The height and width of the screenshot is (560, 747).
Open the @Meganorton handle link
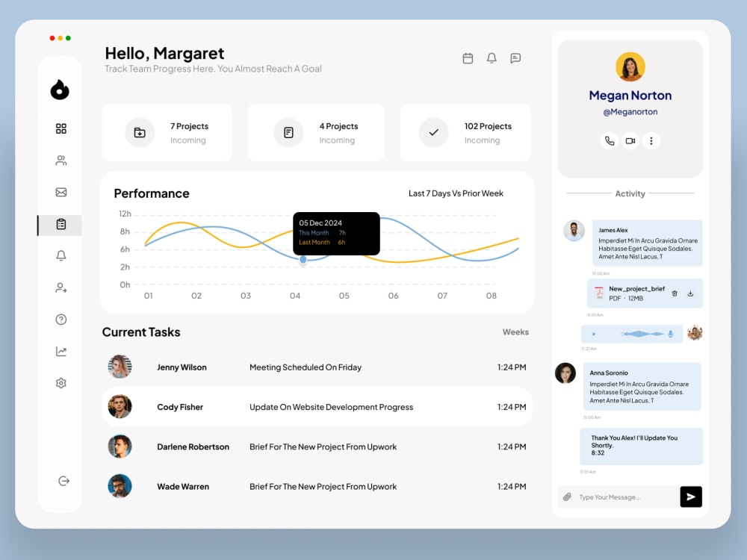point(630,112)
